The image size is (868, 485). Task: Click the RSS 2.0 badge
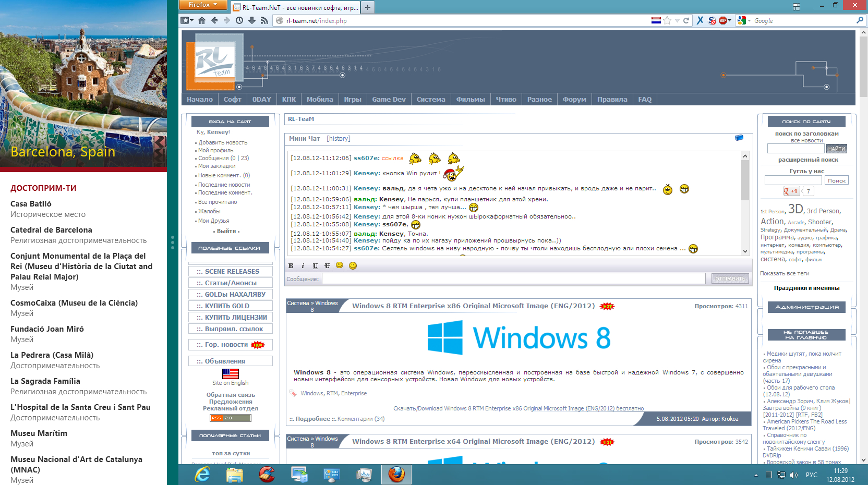pyautogui.click(x=231, y=418)
